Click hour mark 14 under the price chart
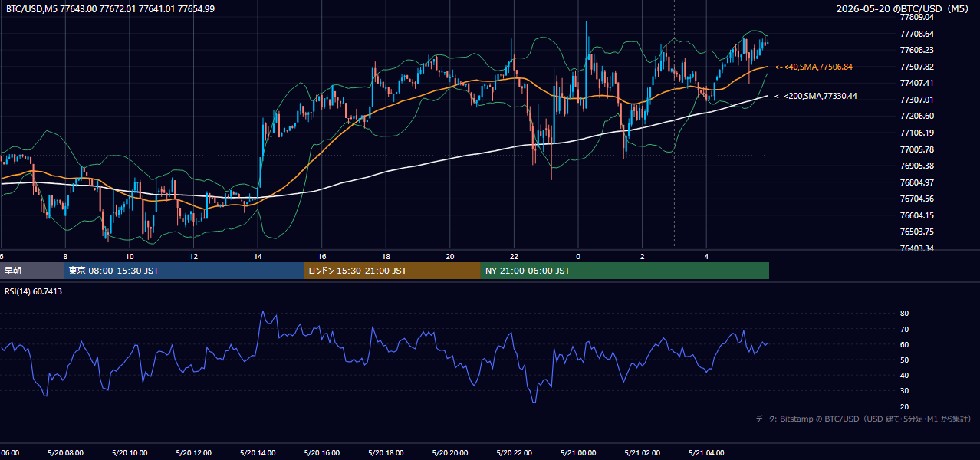Viewport: 980px width, 460px height. (x=258, y=256)
